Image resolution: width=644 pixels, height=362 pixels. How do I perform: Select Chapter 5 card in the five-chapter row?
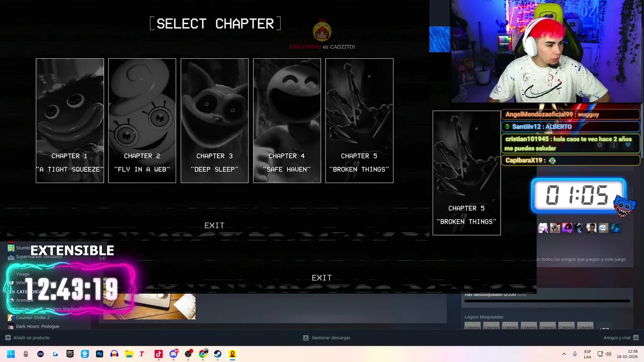359,121
